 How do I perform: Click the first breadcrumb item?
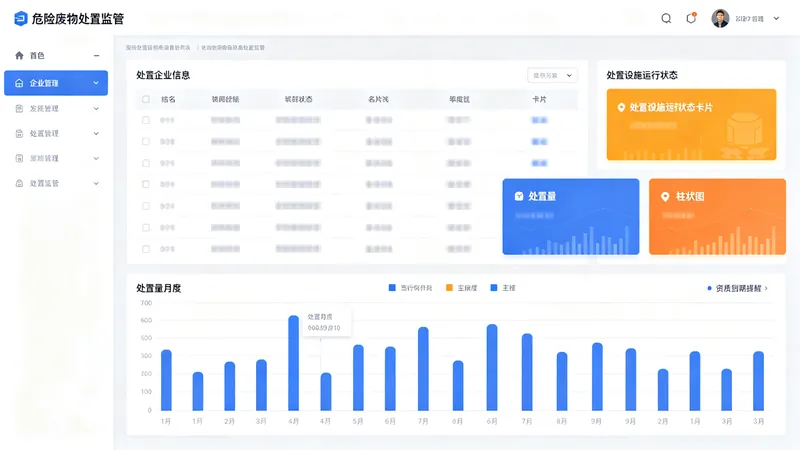tap(158, 47)
